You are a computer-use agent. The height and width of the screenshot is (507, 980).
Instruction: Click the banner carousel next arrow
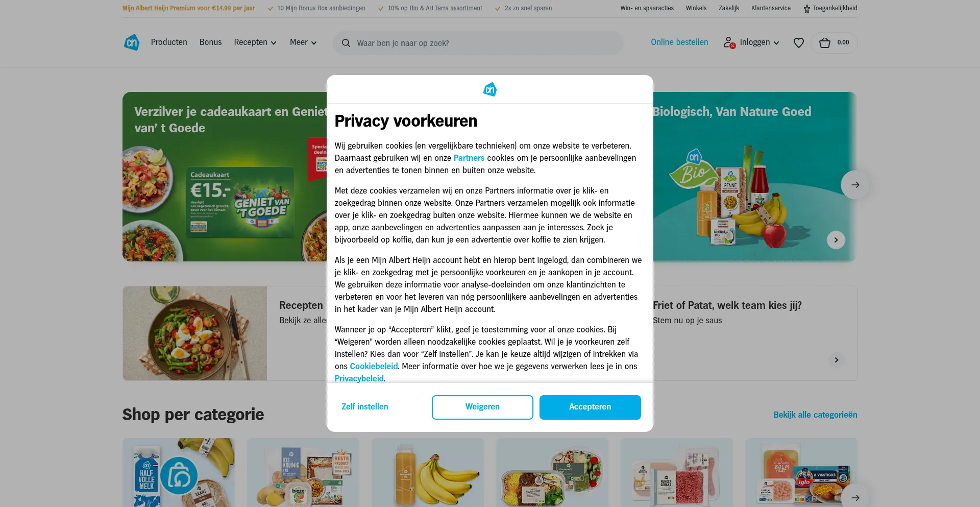point(855,185)
